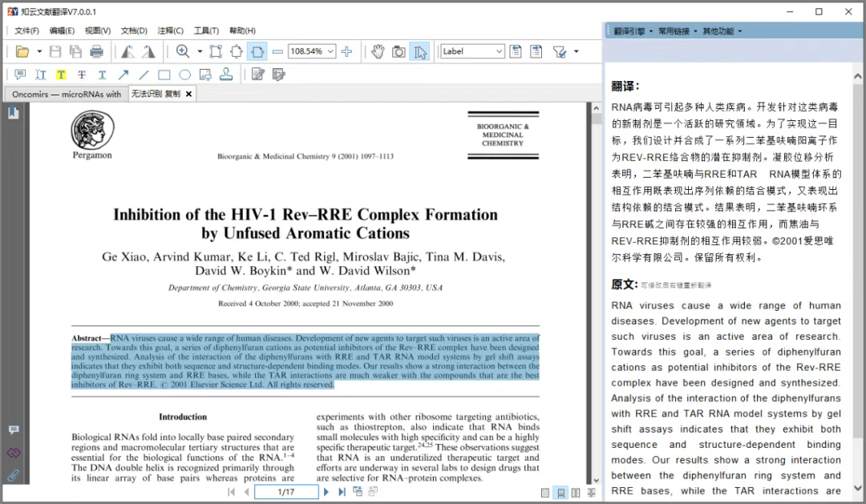This screenshot has width=866, height=504.
Task: Expand the Label combo box
Action: [x=499, y=52]
